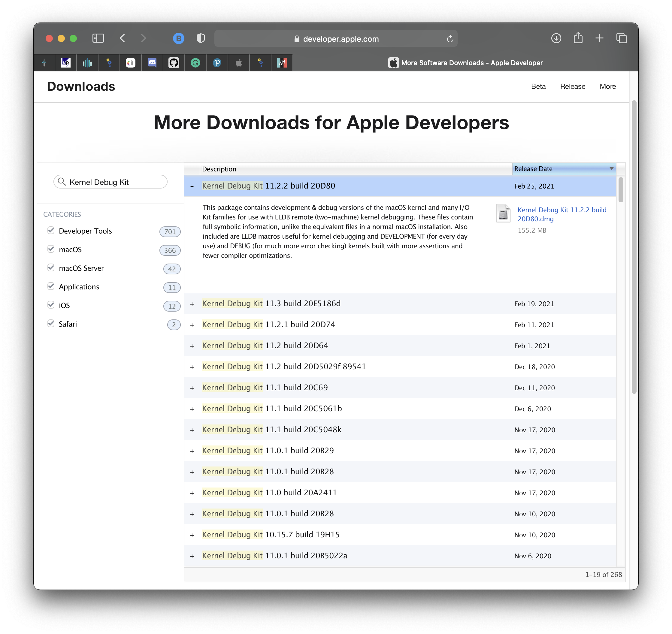672x634 pixels.
Task: Open the Share icon in toolbar
Action: click(578, 38)
